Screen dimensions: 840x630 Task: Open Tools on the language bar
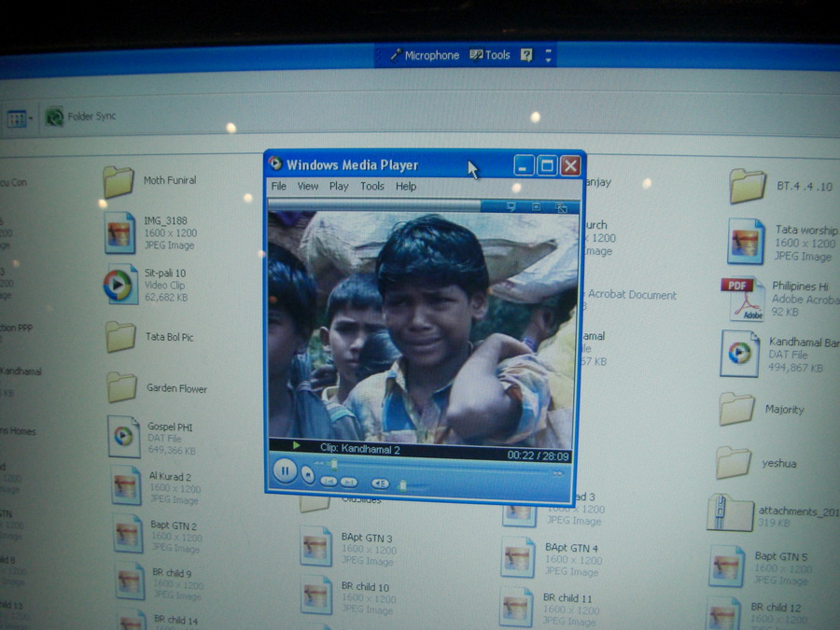[490, 55]
